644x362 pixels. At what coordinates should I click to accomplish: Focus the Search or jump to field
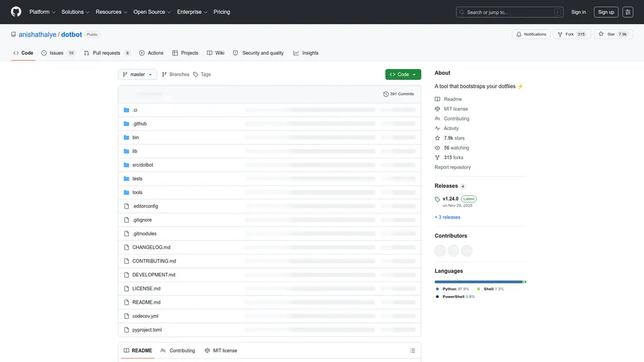(x=509, y=13)
